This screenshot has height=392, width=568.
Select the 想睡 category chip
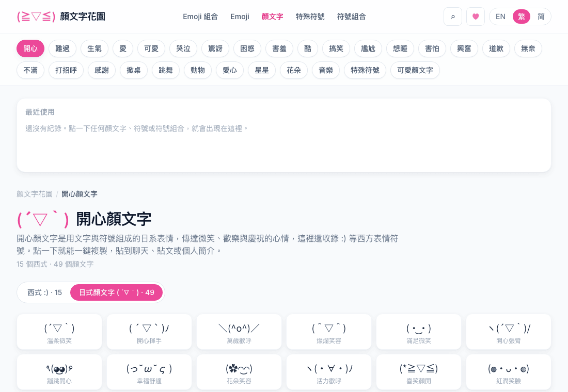[400, 48]
